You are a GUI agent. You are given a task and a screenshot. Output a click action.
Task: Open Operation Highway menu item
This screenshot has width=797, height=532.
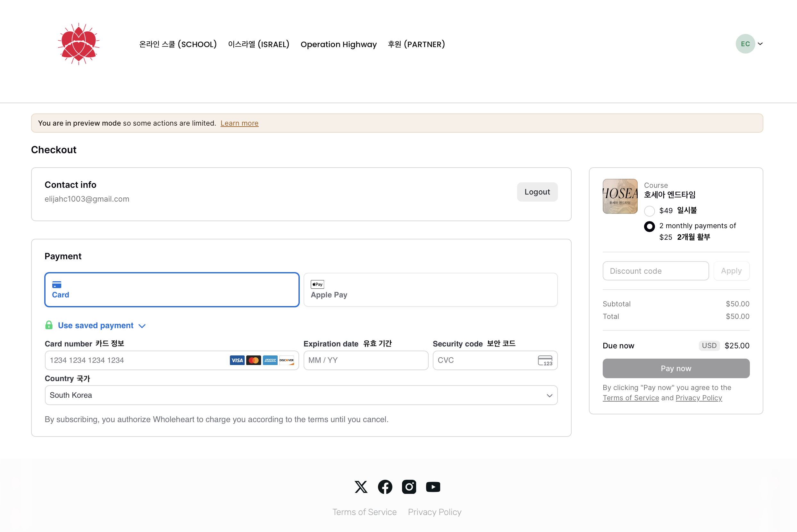339,45
